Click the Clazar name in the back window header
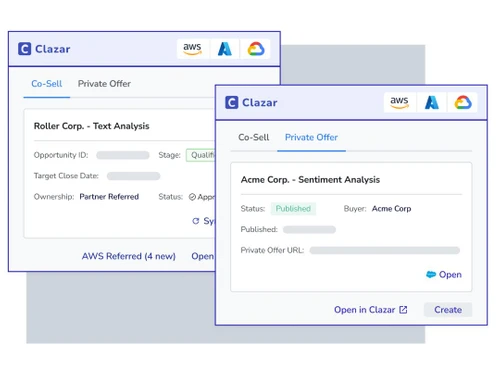 (53, 49)
